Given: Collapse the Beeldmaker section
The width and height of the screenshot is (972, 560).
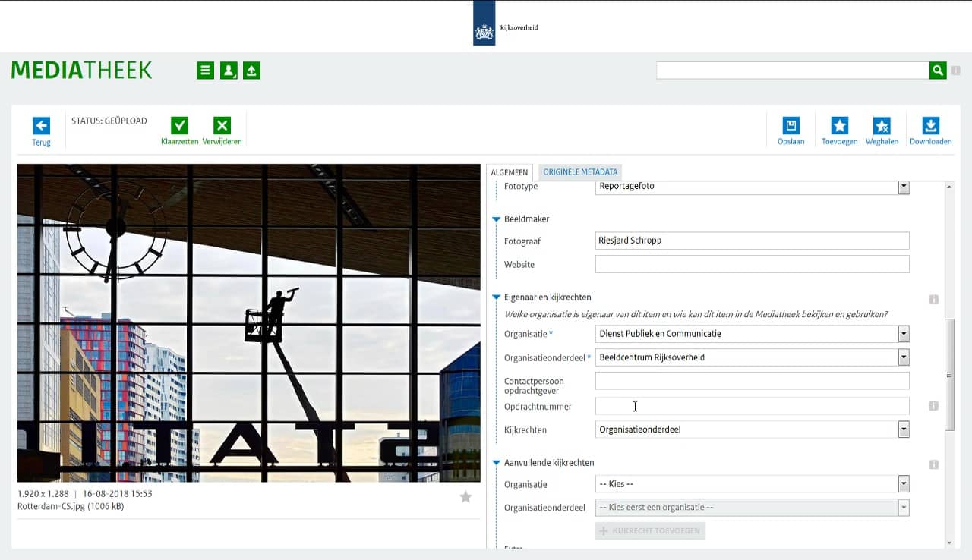Looking at the screenshot, I should (496, 219).
